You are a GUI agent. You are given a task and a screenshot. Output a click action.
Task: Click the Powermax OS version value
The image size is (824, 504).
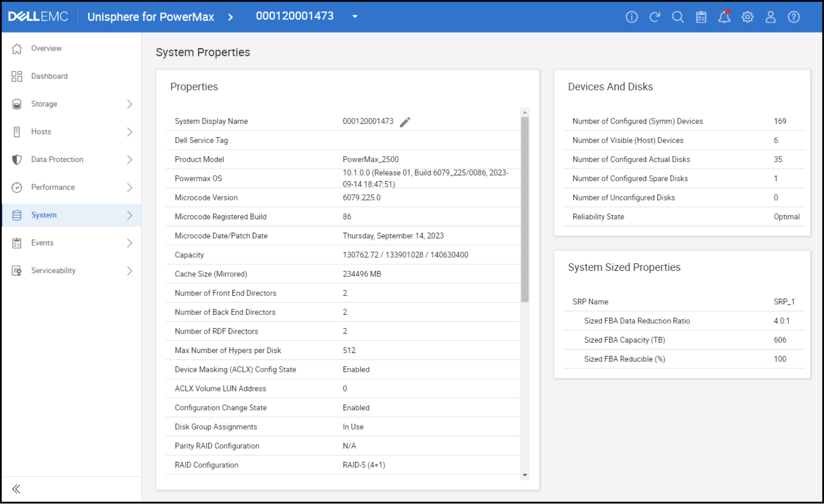tap(425, 178)
